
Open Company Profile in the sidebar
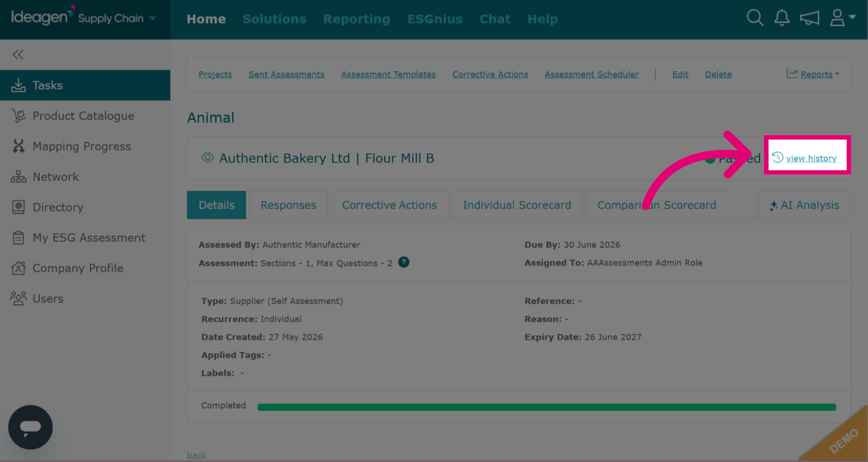tap(85, 268)
